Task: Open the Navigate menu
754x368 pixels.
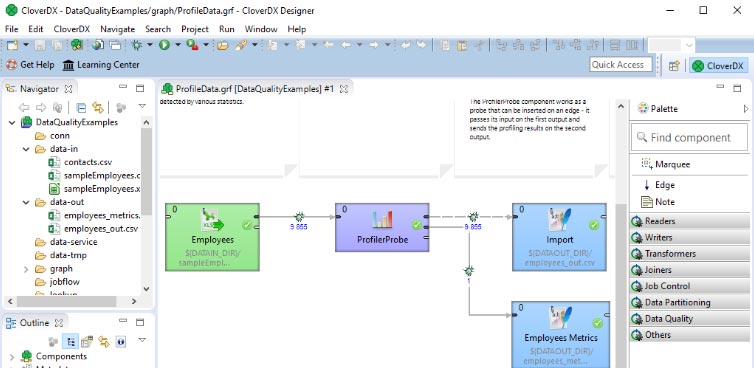Action: (117, 29)
